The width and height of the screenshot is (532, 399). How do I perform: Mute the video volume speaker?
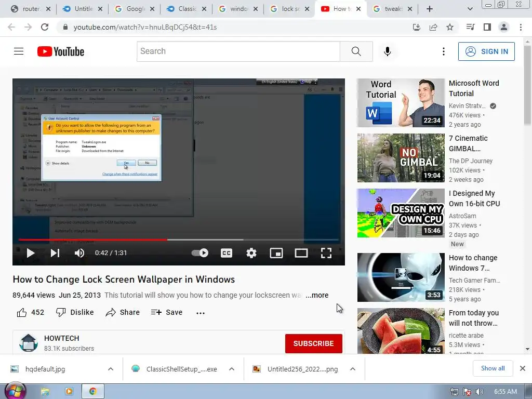[x=79, y=253]
